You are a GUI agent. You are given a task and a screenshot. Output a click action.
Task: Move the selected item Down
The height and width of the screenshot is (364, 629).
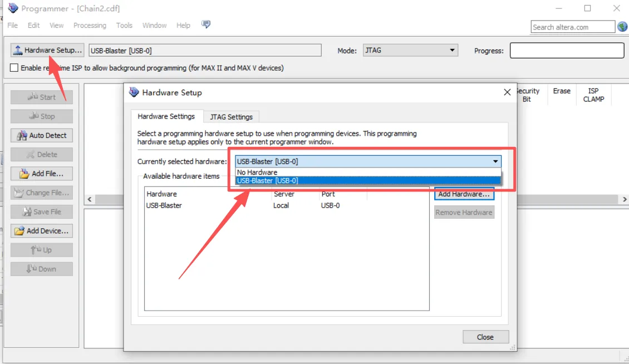pyautogui.click(x=42, y=269)
